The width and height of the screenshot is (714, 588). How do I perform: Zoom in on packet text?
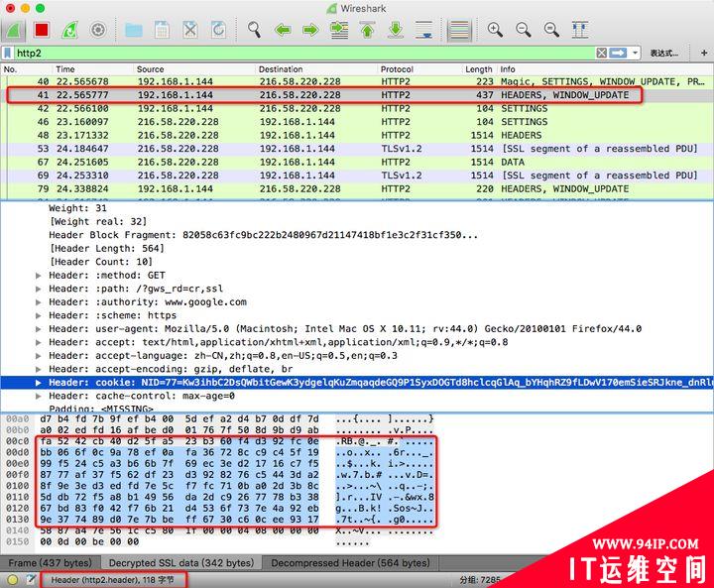tap(495, 30)
